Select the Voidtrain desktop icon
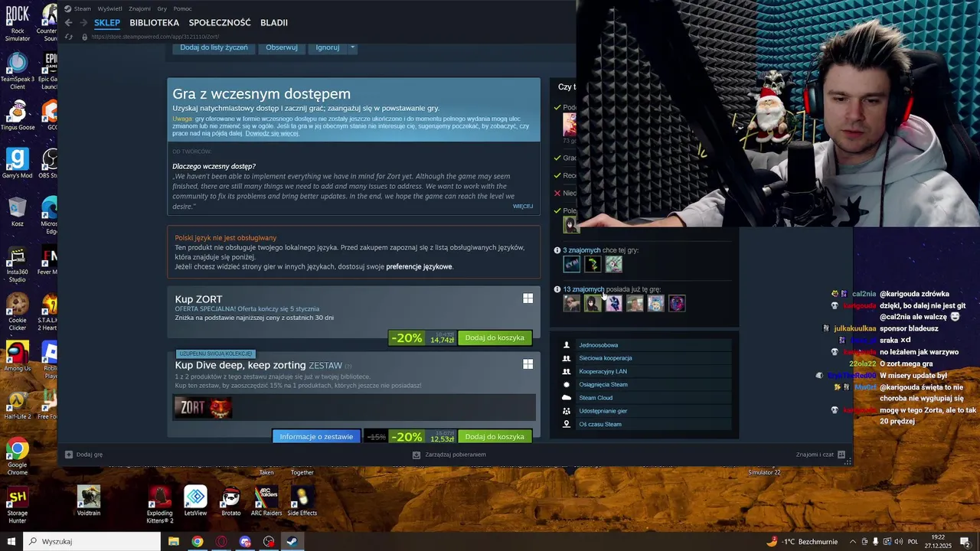Image resolution: width=980 pixels, height=551 pixels. (x=89, y=501)
